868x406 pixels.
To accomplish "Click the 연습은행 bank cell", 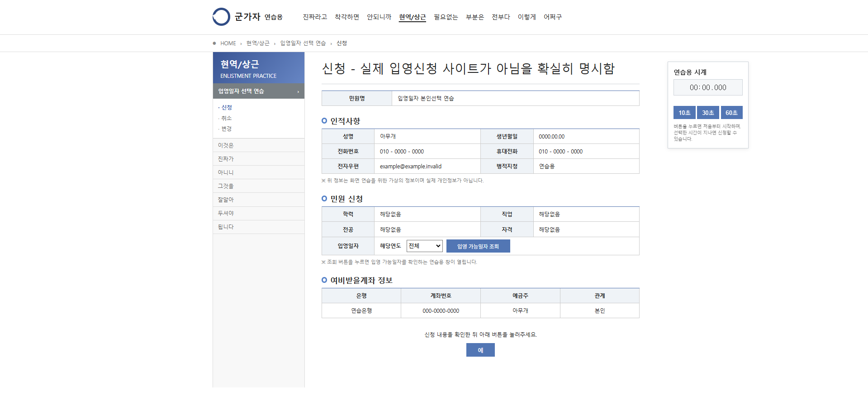I will [x=361, y=311].
